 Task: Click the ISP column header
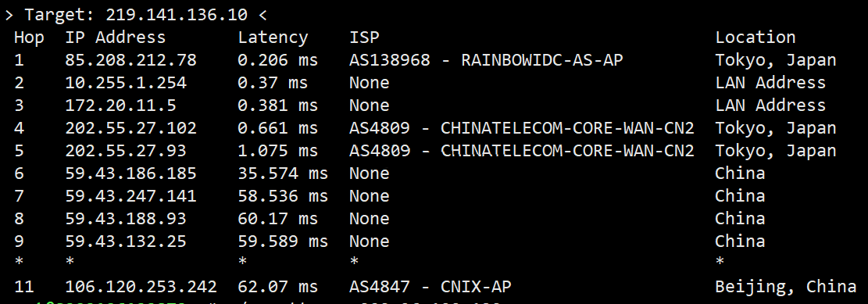click(364, 37)
